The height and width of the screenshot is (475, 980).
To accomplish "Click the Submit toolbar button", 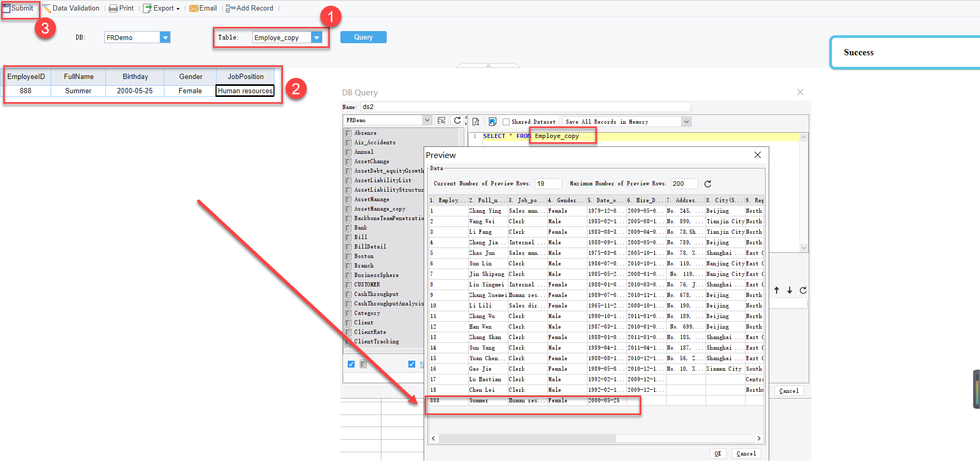I will point(18,8).
